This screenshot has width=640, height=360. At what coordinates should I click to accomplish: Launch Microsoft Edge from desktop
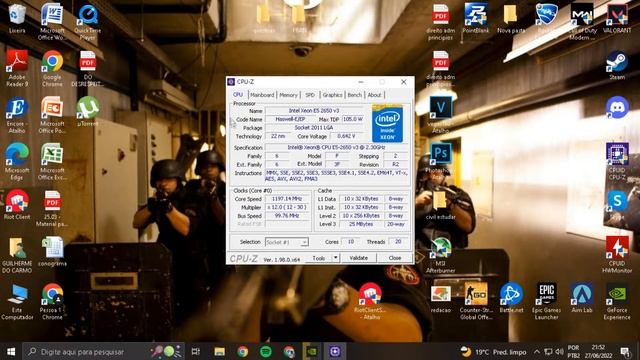[x=17, y=161]
